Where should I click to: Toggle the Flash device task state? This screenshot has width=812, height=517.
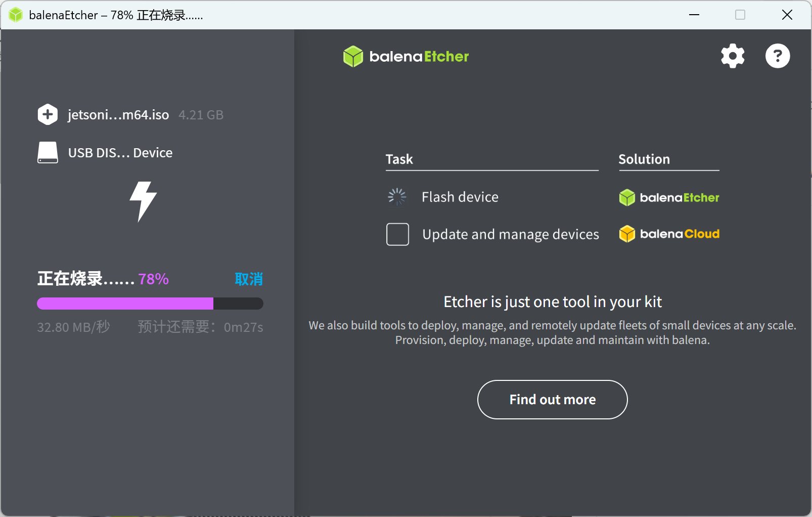(x=460, y=197)
